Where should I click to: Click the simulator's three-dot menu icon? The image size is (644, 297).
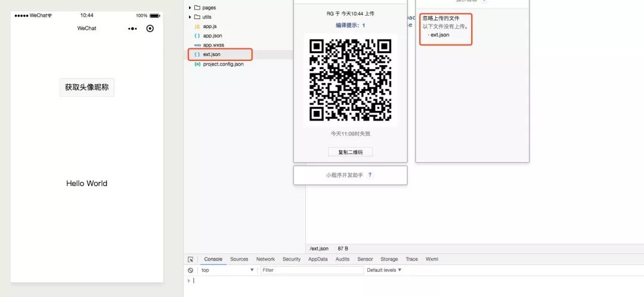click(132, 29)
